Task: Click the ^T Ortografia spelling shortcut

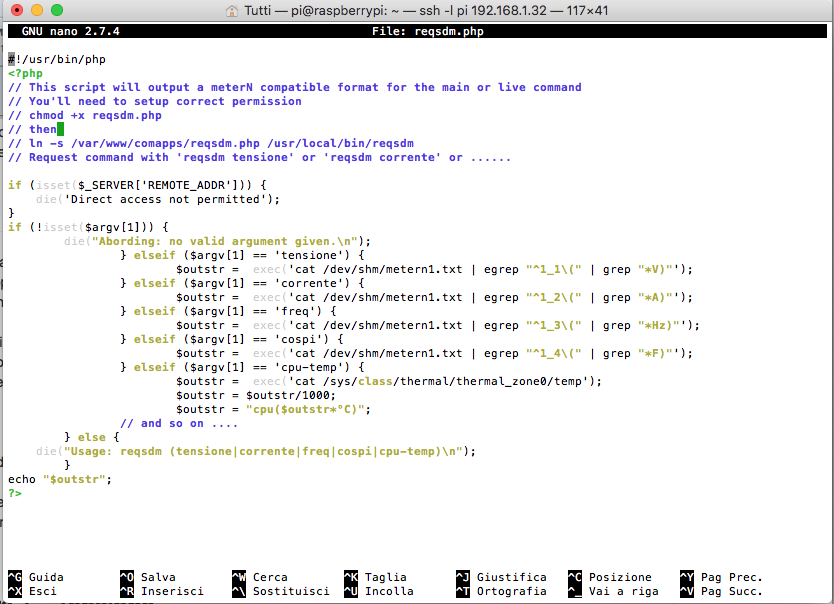Action: [x=501, y=591]
